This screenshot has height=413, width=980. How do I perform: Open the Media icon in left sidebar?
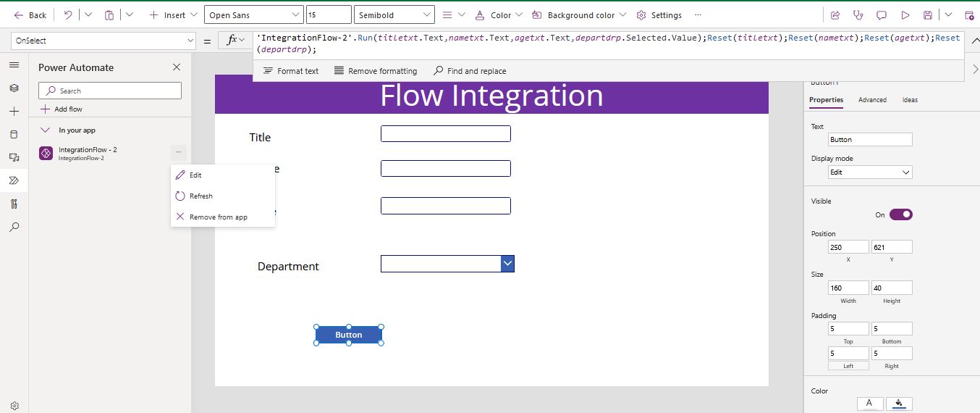[14, 157]
